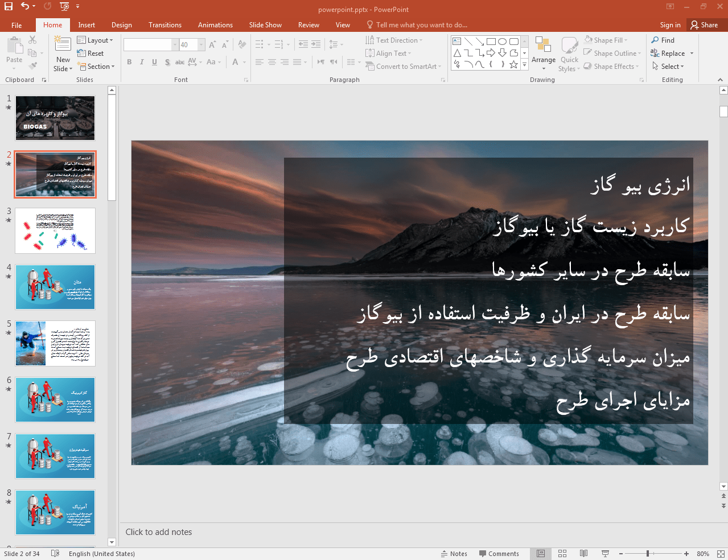
Task: Click the Arrange icon
Action: 543,46
